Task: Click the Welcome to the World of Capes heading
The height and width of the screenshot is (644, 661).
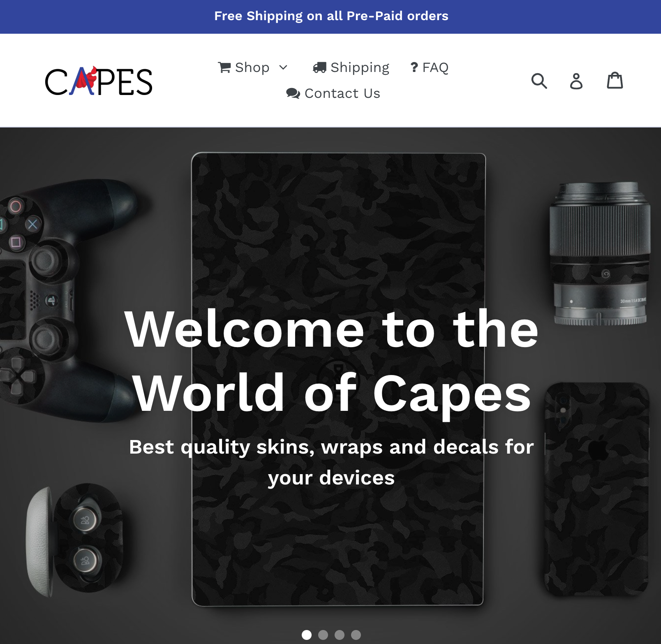Action: (x=331, y=361)
